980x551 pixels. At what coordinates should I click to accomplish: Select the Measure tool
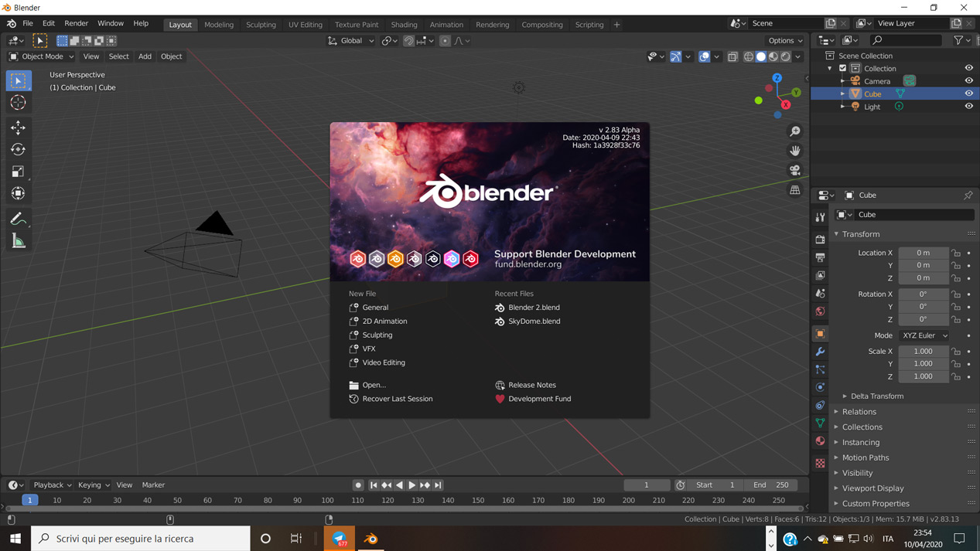19,241
